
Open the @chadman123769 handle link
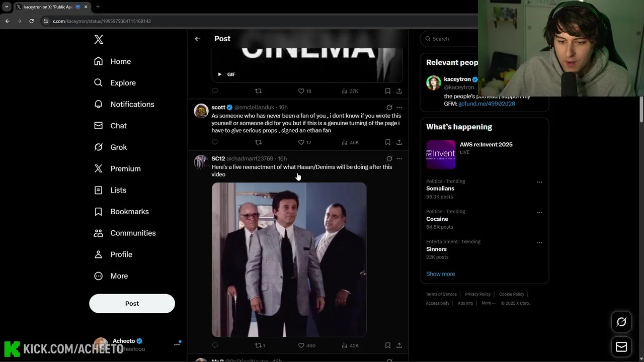pyautogui.click(x=250, y=159)
